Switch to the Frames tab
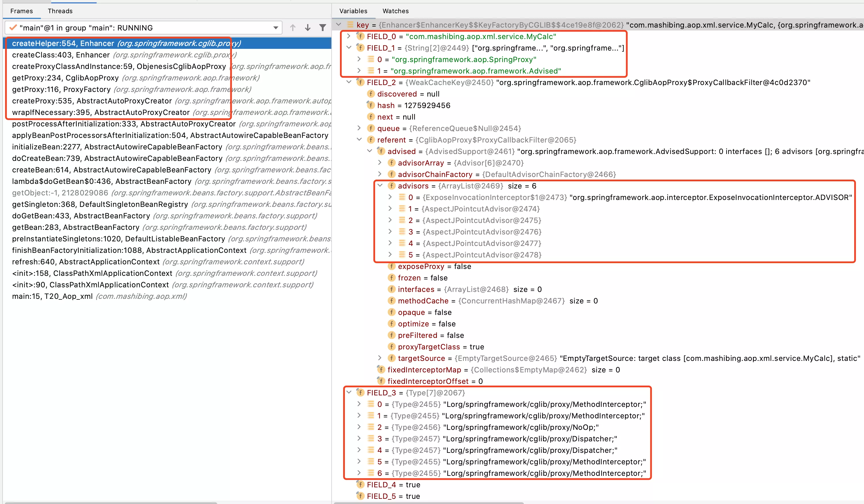This screenshot has width=864, height=504. click(22, 11)
